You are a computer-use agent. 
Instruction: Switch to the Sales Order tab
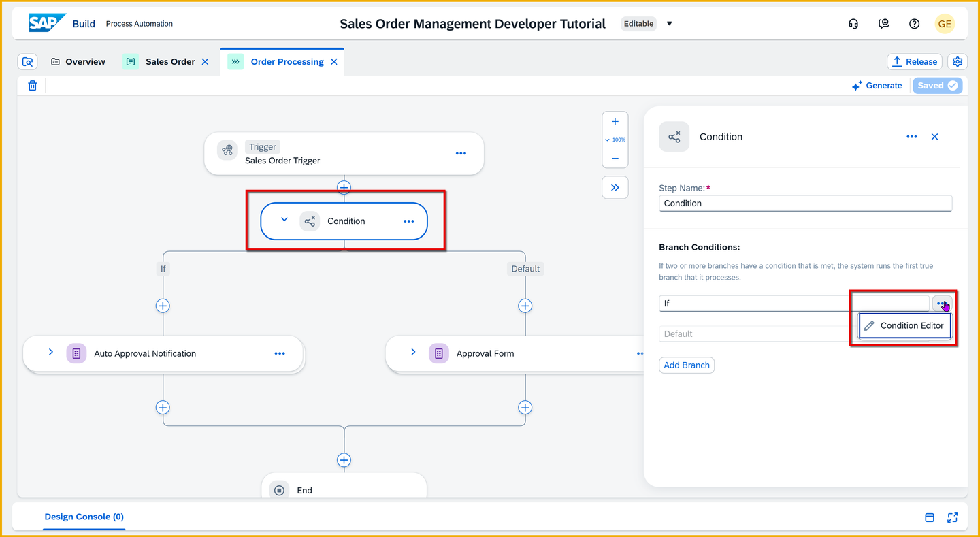coord(167,62)
